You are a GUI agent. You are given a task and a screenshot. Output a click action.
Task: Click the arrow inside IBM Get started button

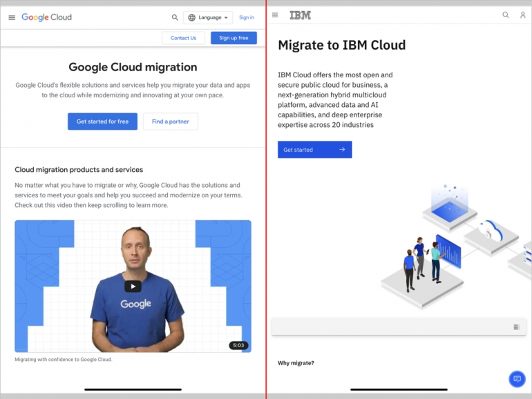342,150
